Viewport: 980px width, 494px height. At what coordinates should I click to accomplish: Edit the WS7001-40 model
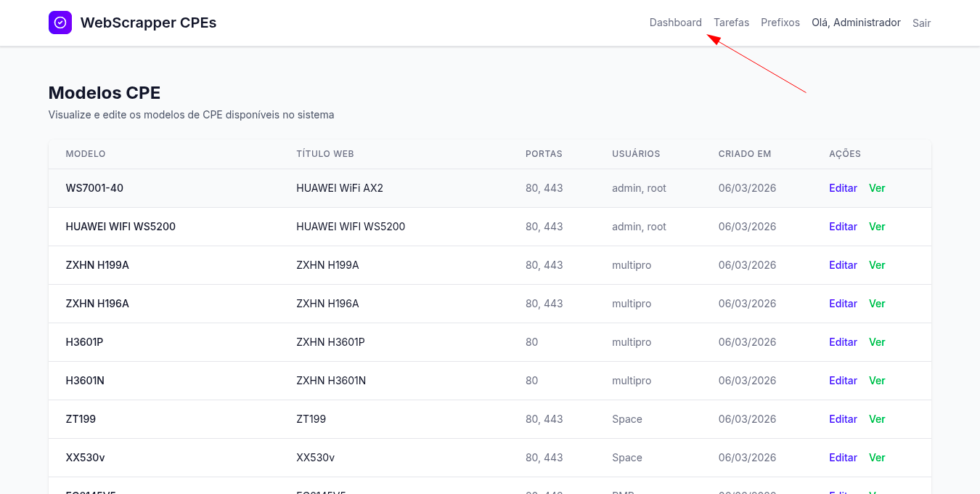843,187
